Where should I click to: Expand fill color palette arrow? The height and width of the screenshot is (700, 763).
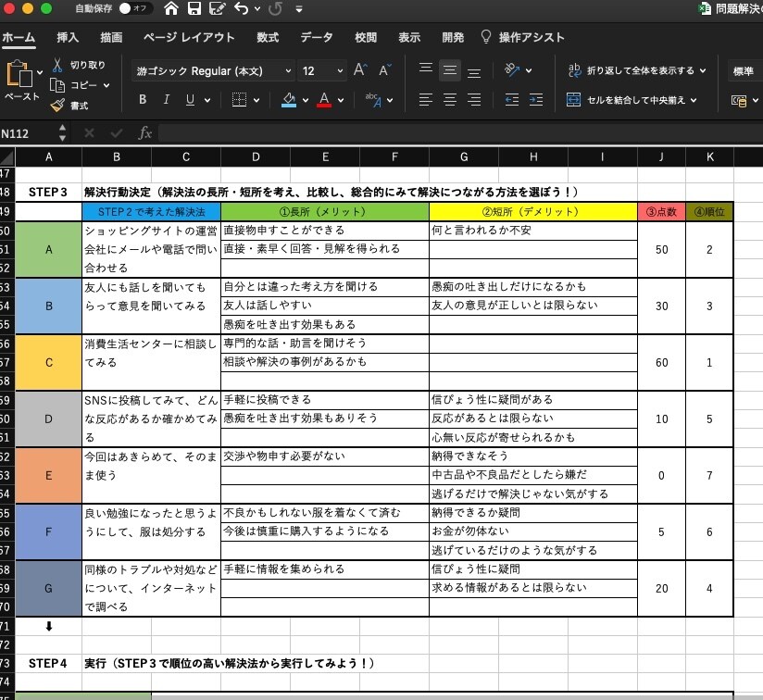tap(306, 101)
